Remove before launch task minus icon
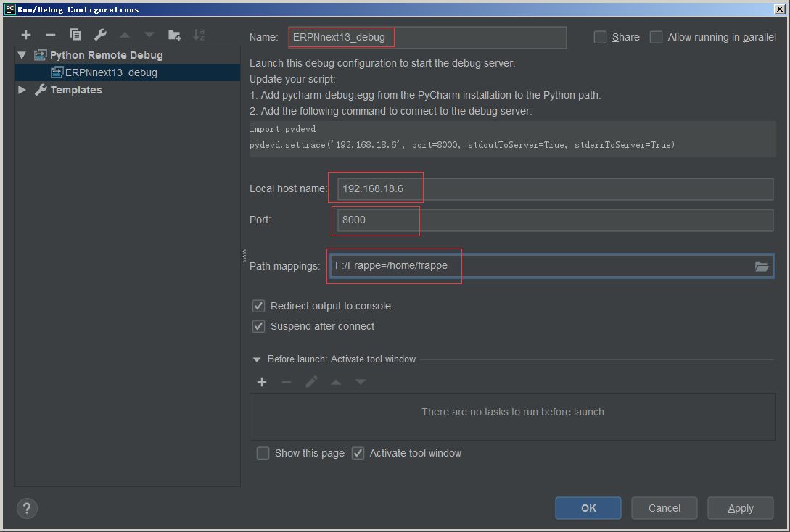Screen dimensions: 790x532 (286, 382)
